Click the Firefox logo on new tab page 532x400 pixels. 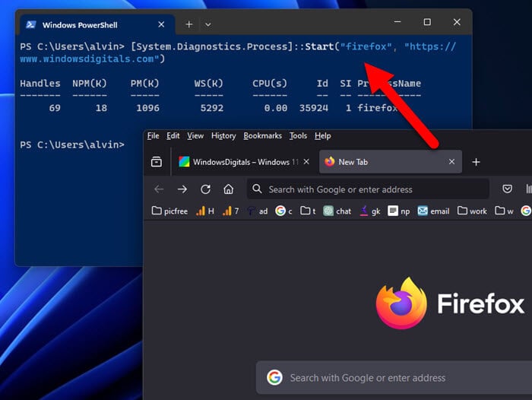pos(401,303)
